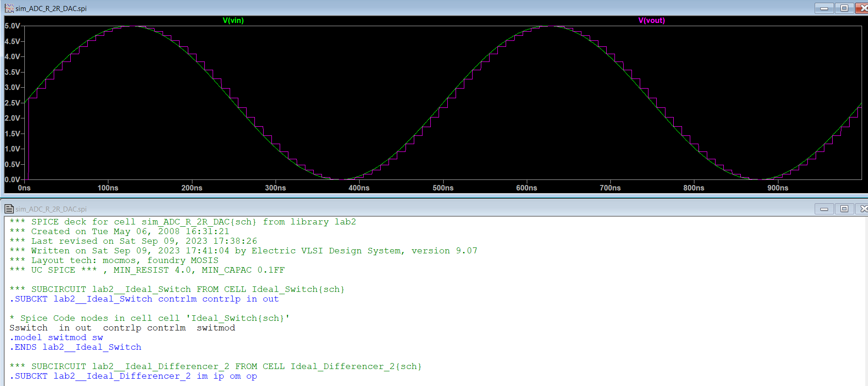Maximize the waveform plot window
Screen dimensions: 868x386
[x=844, y=8]
